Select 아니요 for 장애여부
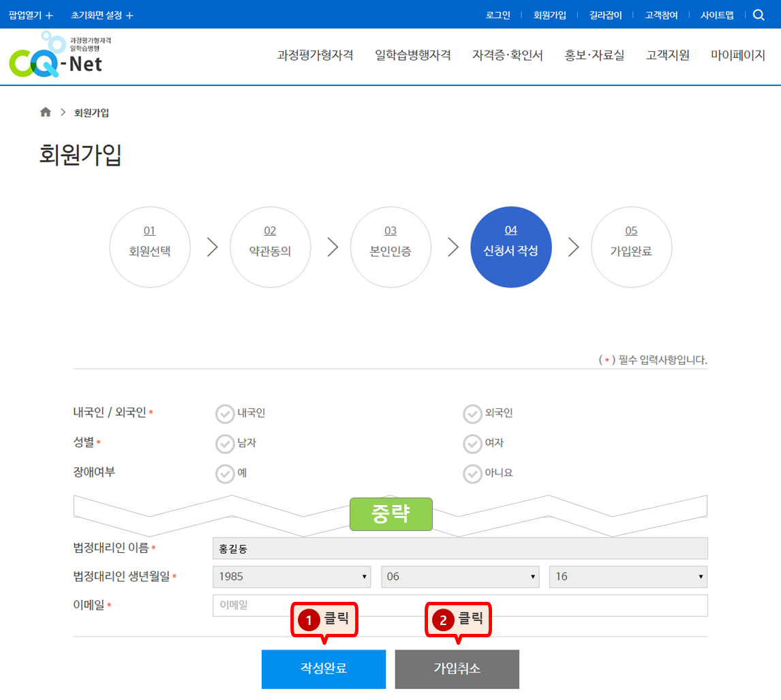This screenshot has height=700, width=781. click(472, 473)
